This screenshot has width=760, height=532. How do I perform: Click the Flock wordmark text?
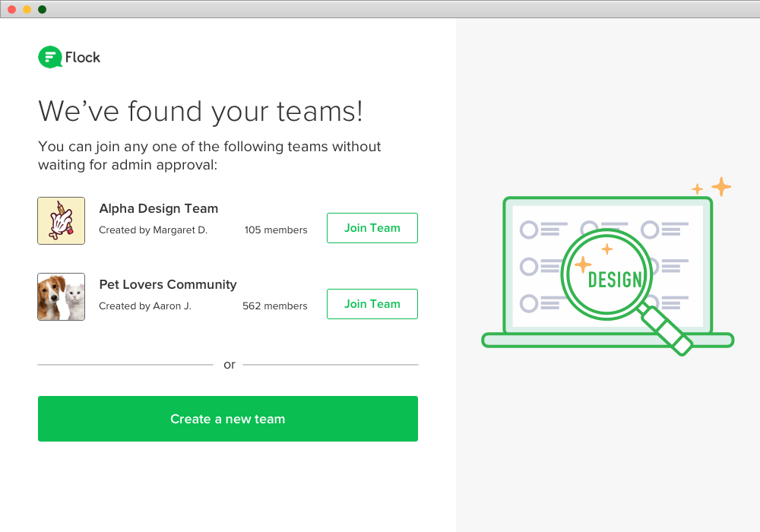click(83, 57)
